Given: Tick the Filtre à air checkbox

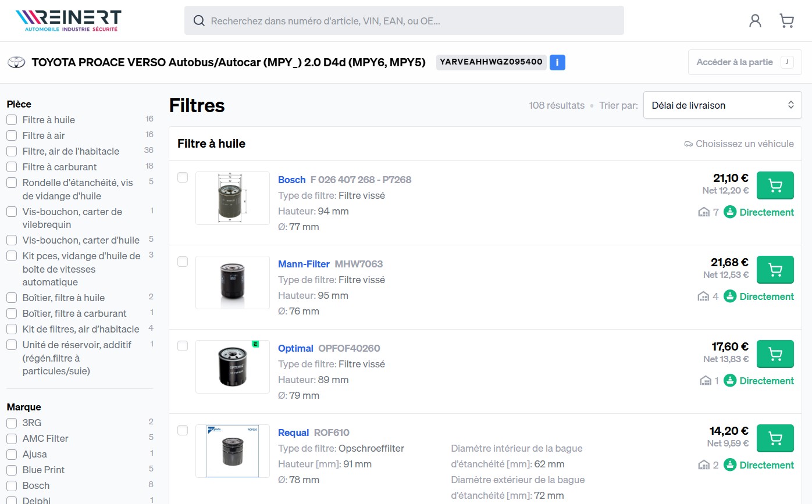Looking at the screenshot, I should pyautogui.click(x=12, y=135).
